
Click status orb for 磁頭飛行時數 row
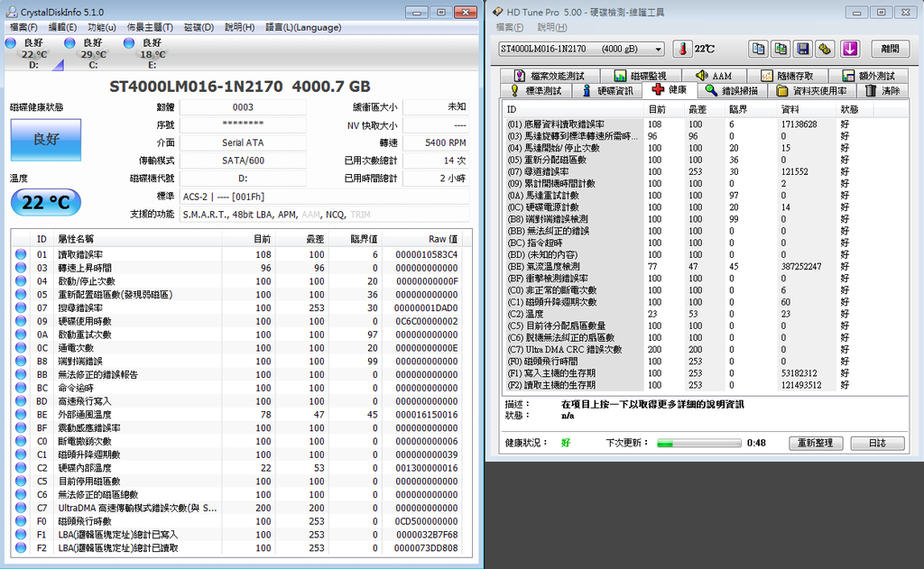pyautogui.click(x=21, y=521)
